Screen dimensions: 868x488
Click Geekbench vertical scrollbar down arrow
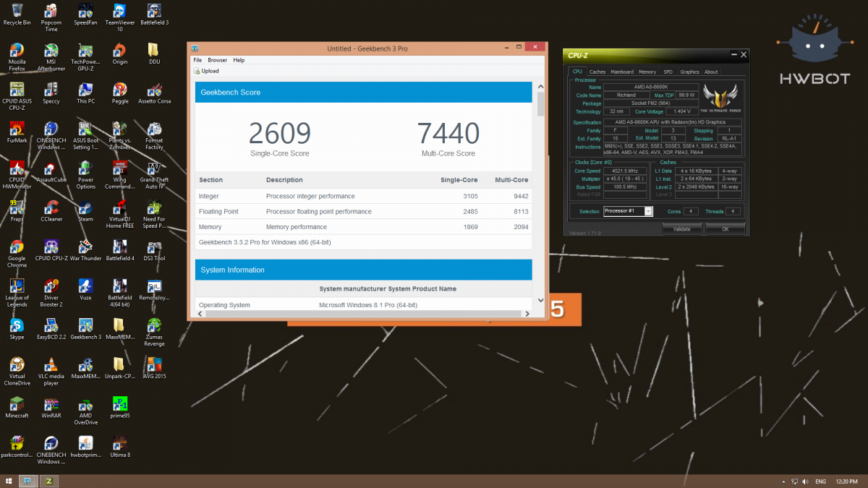tap(540, 299)
